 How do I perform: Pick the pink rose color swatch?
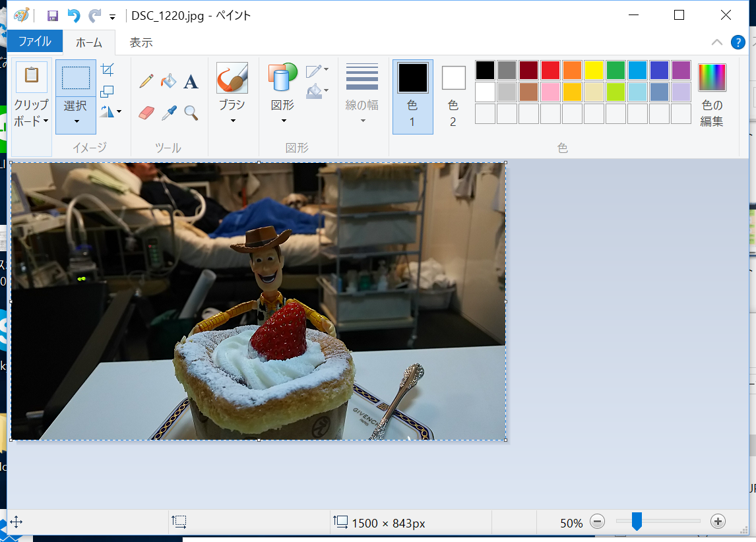[x=550, y=92]
